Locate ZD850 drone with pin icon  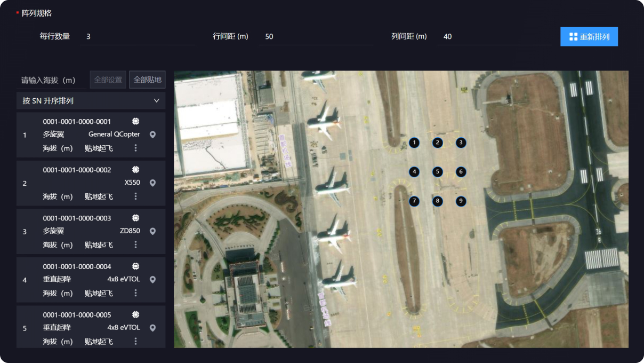[152, 231]
